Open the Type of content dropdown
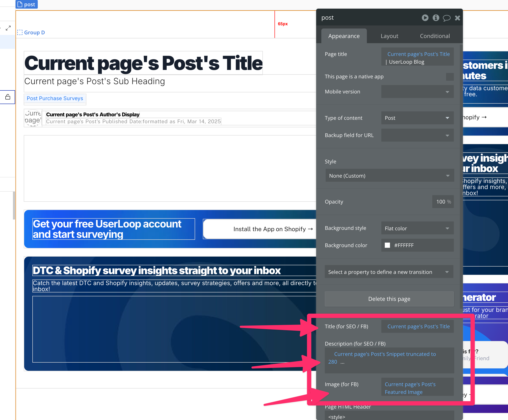 point(417,118)
